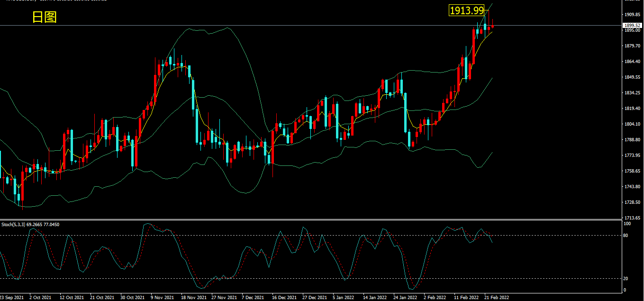The image size is (644, 301).
Task: Click the 18 Nov 2021 date label
Action: tap(193, 298)
